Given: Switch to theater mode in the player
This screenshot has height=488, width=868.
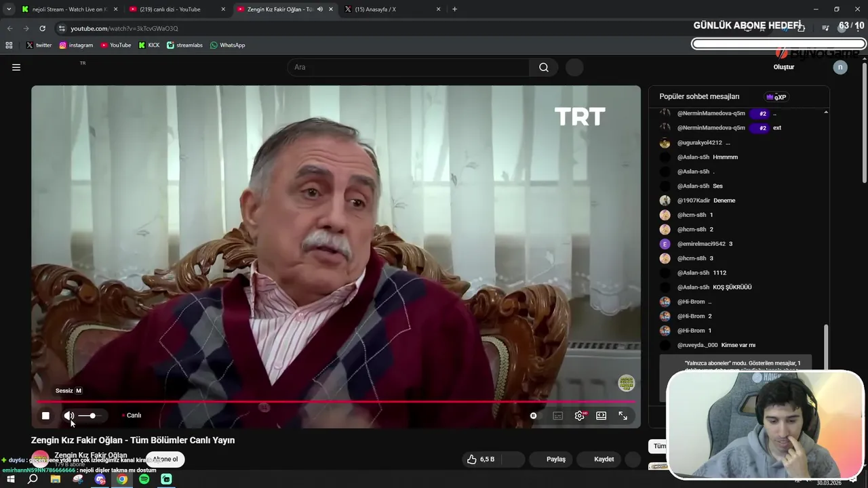Looking at the screenshot, I should point(601,415).
